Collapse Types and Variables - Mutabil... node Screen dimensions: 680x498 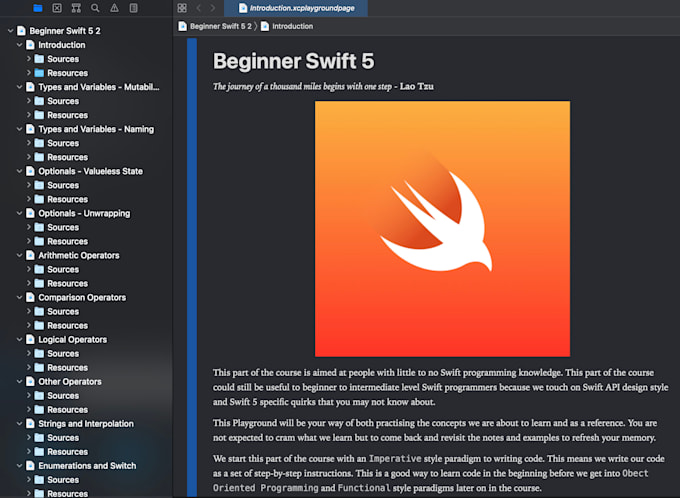[x=19, y=87]
